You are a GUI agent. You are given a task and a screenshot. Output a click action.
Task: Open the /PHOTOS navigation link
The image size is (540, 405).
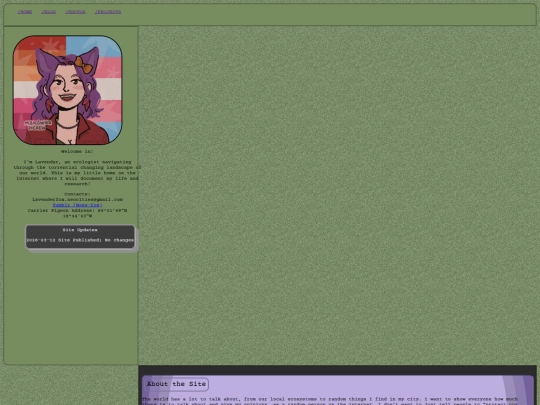75,12
